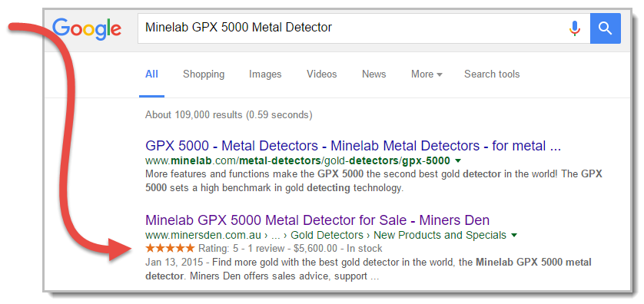This screenshot has width=644, height=304.
Task: Open Minelab GPX 5000 Miners Den result
Action: [x=317, y=220]
